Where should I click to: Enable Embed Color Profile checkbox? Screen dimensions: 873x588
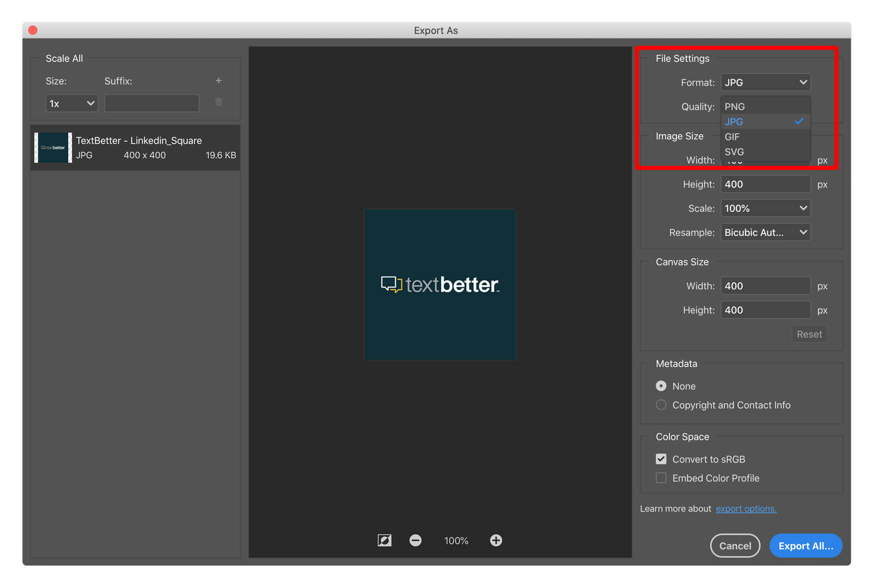point(661,478)
